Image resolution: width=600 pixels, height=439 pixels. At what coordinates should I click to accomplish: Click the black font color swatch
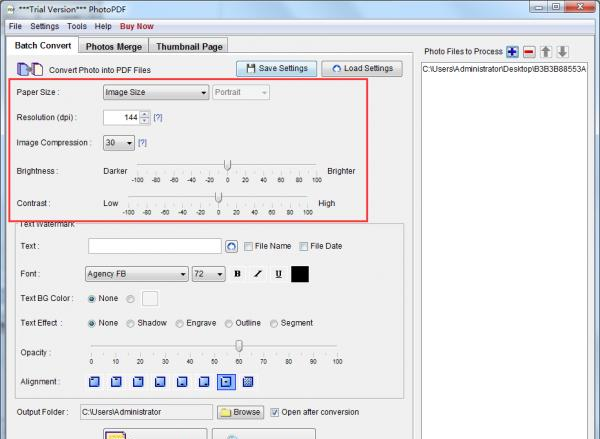point(300,274)
